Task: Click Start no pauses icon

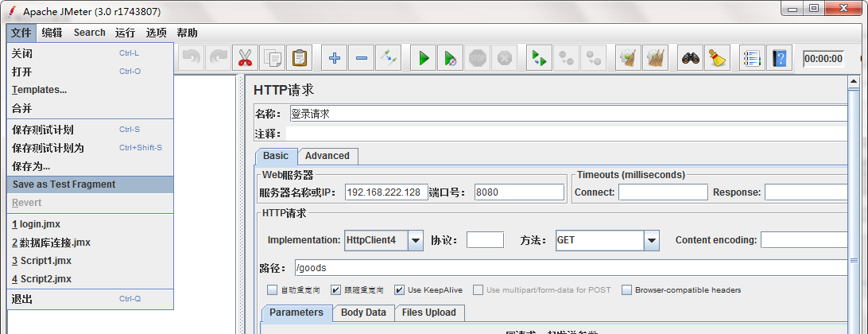Action: [x=451, y=57]
